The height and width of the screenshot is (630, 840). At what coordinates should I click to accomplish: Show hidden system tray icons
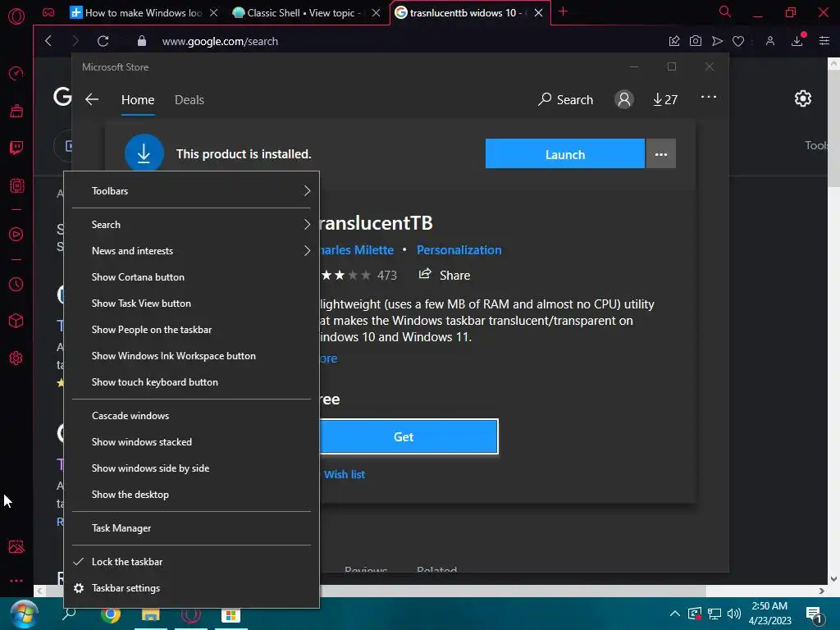coord(675,614)
